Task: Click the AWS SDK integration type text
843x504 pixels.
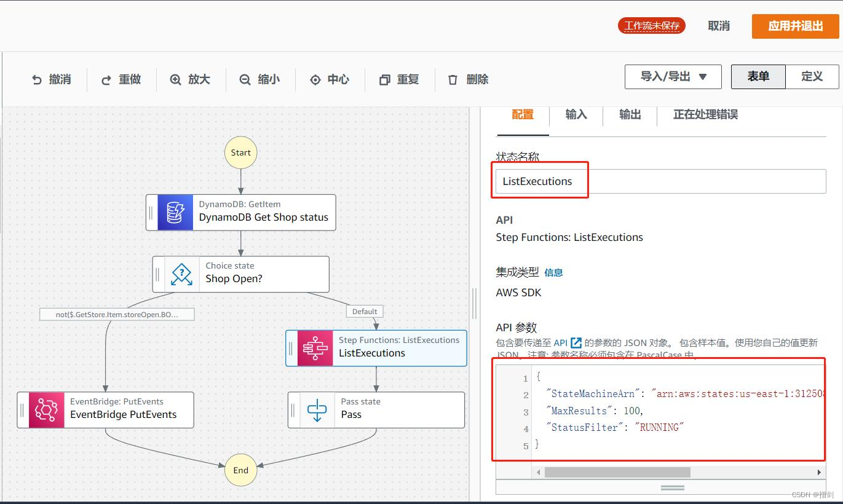Action: click(x=519, y=293)
